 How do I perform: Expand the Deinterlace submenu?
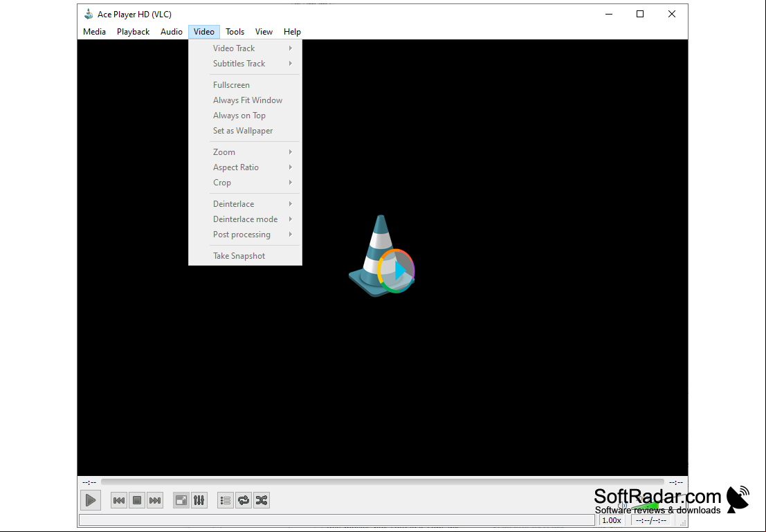pyautogui.click(x=245, y=203)
